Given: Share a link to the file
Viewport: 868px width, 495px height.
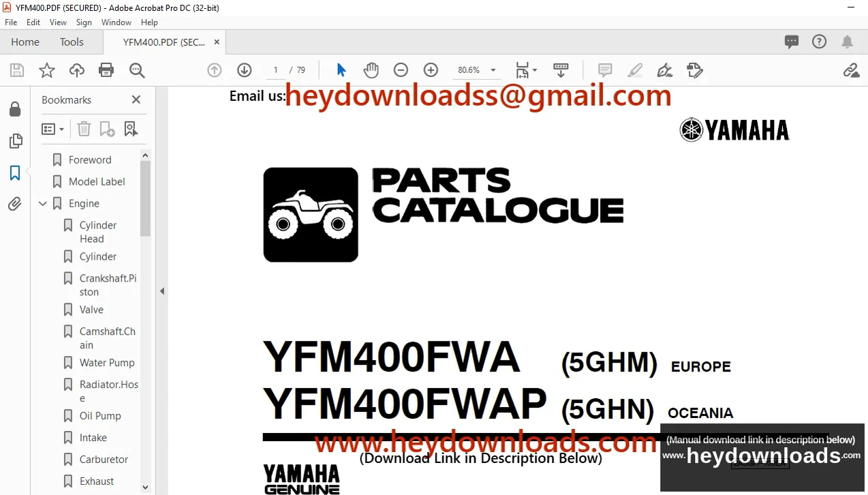Looking at the screenshot, I should click(x=851, y=70).
